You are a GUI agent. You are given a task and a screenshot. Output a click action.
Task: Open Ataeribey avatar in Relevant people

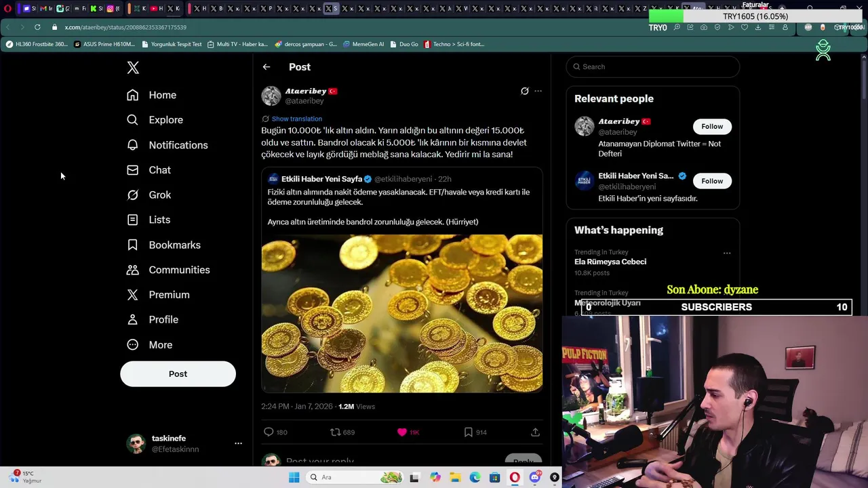(x=584, y=126)
